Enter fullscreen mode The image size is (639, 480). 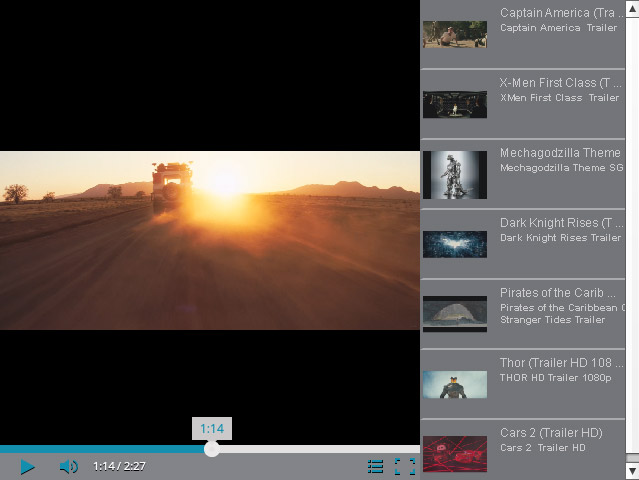point(405,467)
